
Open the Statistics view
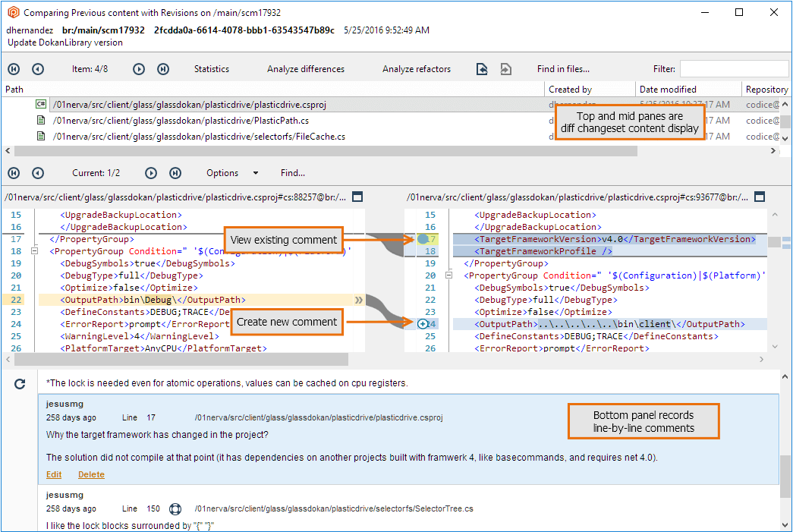tap(212, 69)
